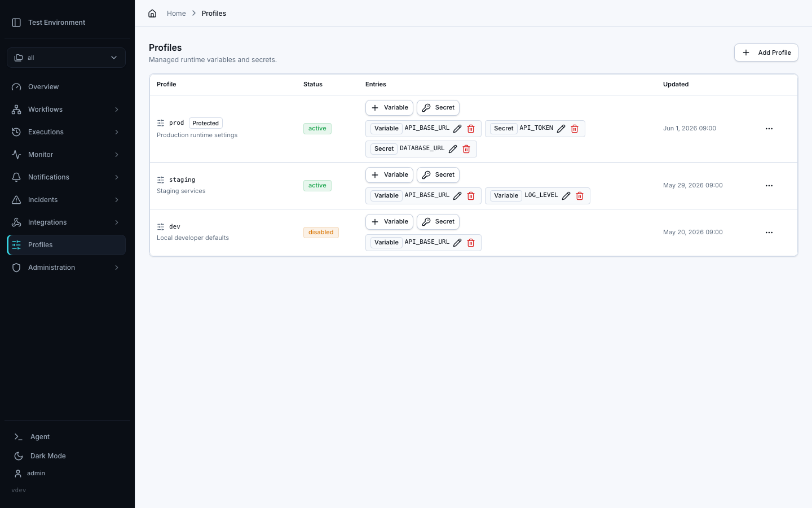Open more actions for prod profile
This screenshot has height=508, width=812.
coord(769,129)
